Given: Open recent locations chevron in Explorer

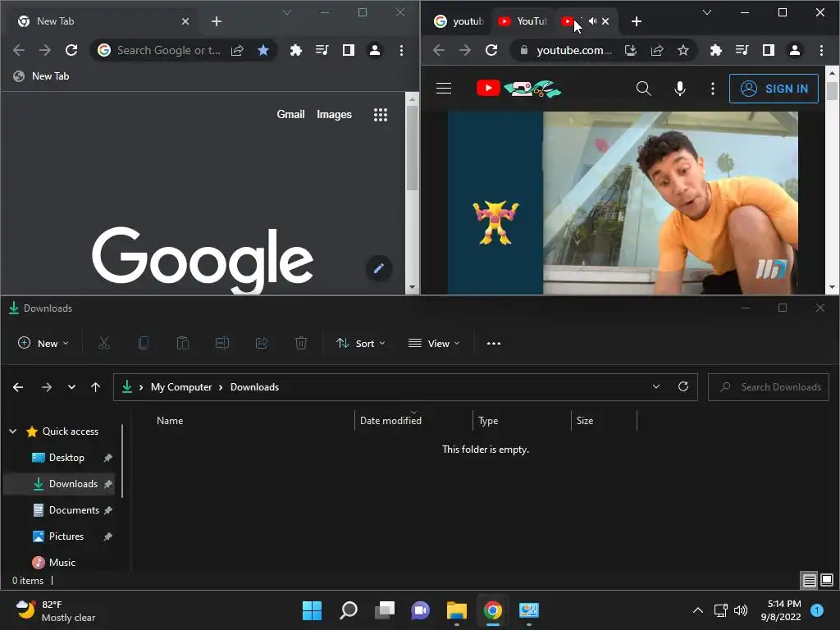Looking at the screenshot, I should tap(72, 387).
